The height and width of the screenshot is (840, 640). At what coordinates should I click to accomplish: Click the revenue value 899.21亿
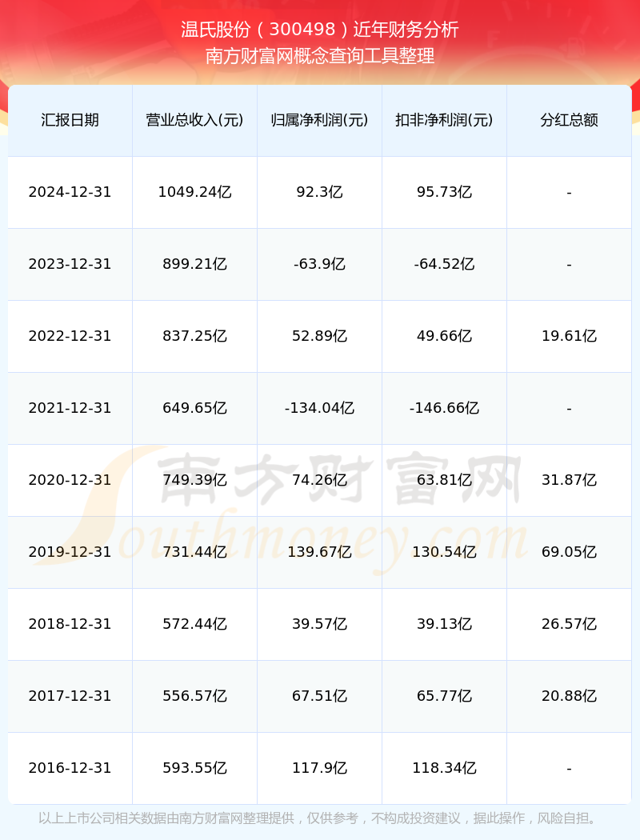pyautogui.click(x=195, y=264)
